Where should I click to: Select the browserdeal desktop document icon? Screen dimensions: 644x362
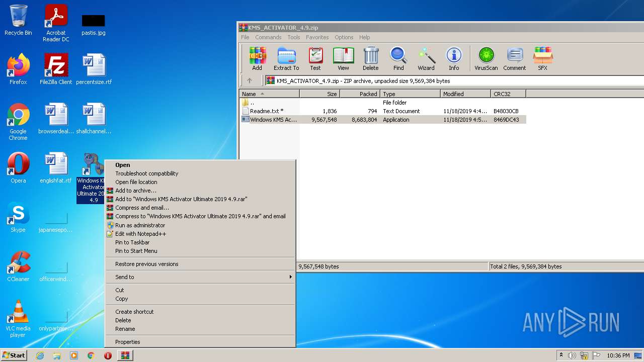click(x=56, y=119)
